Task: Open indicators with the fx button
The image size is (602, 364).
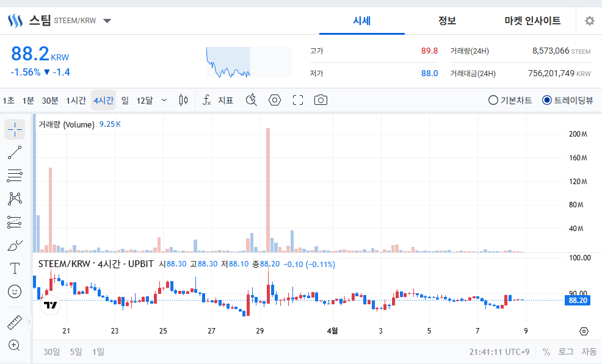Action: click(x=206, y=100)
